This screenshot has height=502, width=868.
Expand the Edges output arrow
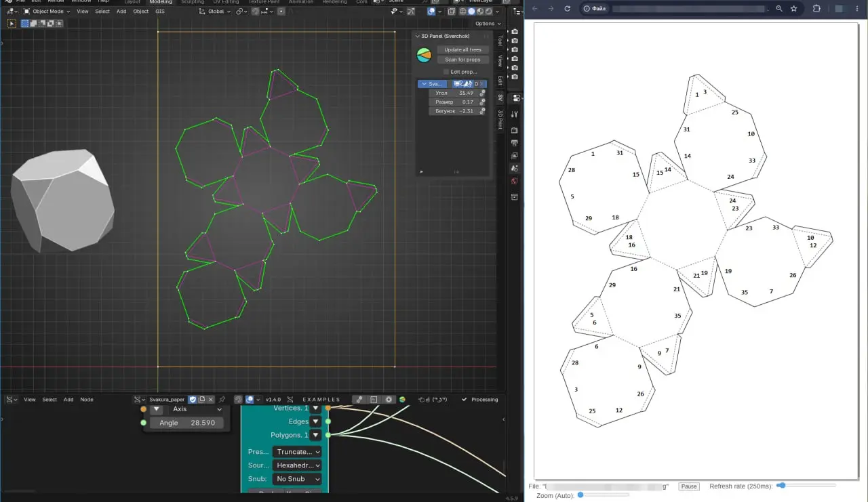pyautogui.click(x=315, y=421)
